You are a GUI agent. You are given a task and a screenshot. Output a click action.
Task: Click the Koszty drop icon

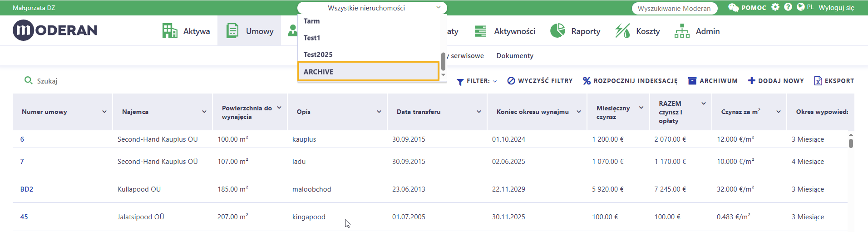click(622, 31)
